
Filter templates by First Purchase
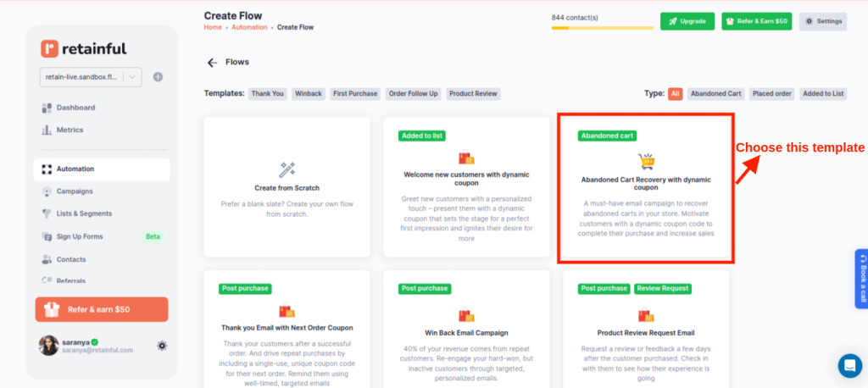click(x=355, y=94)
